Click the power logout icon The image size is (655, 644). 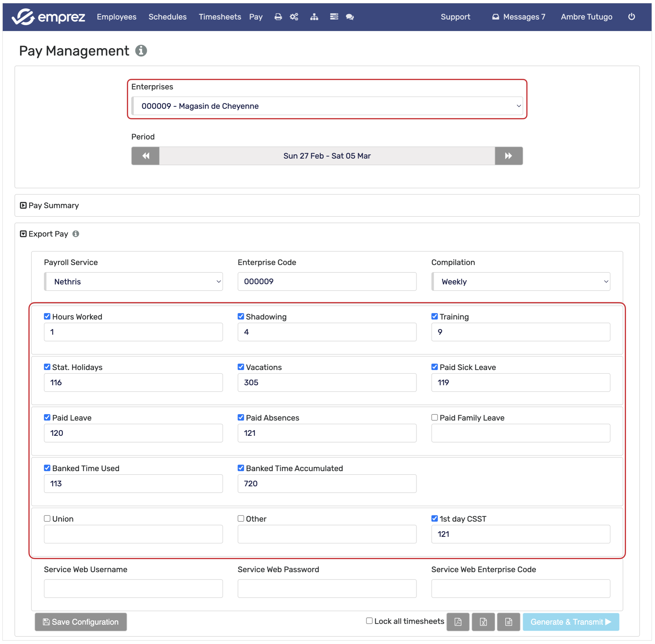point(631,17)
